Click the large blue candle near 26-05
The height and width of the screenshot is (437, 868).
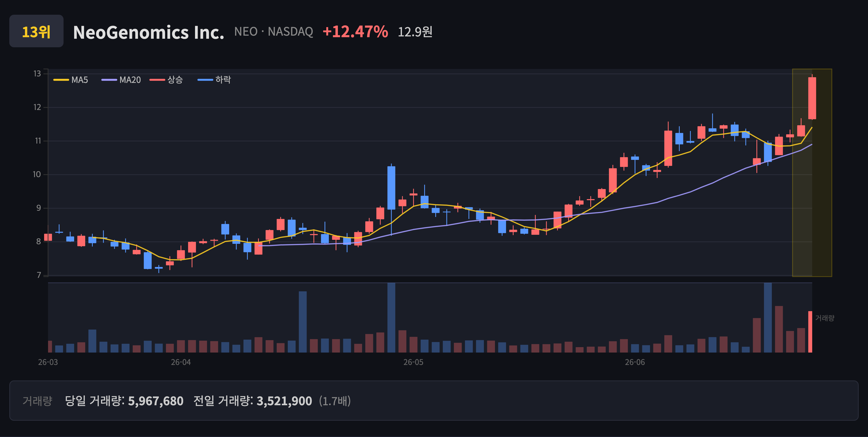click(x=391, y=188)
